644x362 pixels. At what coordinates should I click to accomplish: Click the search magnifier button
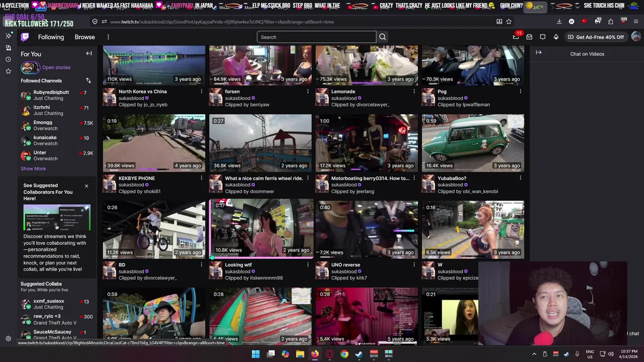(x=382, y=37)
